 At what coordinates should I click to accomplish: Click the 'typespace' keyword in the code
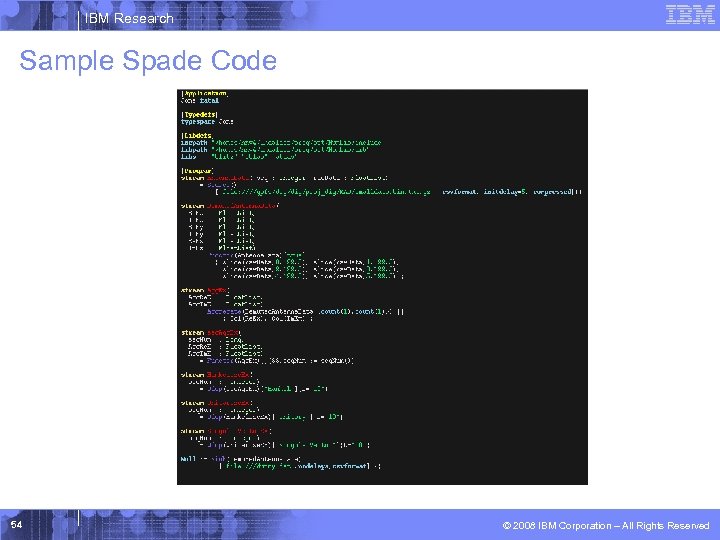click(x=198, y=122)
